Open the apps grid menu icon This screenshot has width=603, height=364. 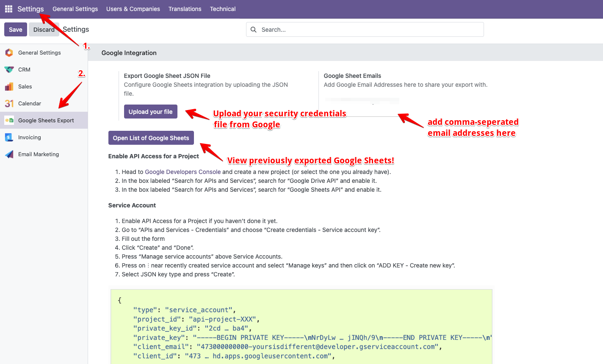tap(8, 9)
